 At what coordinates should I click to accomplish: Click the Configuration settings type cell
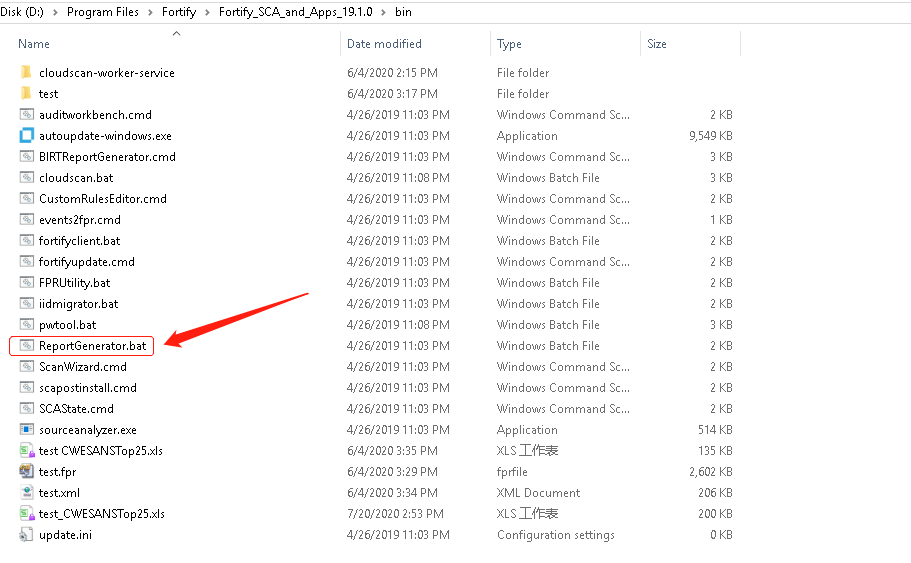pos(555,535)
